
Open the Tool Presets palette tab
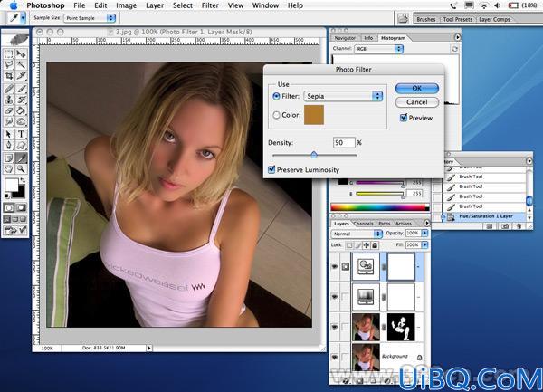pos(457,19)
